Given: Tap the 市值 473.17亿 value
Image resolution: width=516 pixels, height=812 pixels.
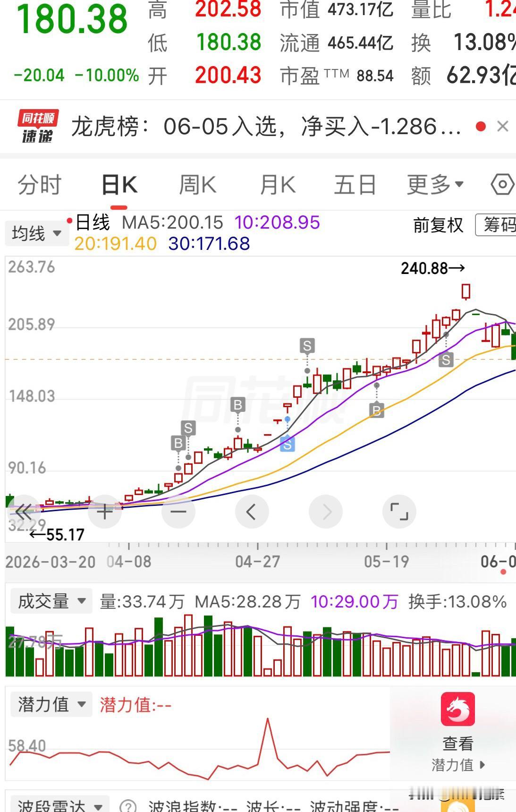Looking at the screenshot, I should click(x=337, y=10).
